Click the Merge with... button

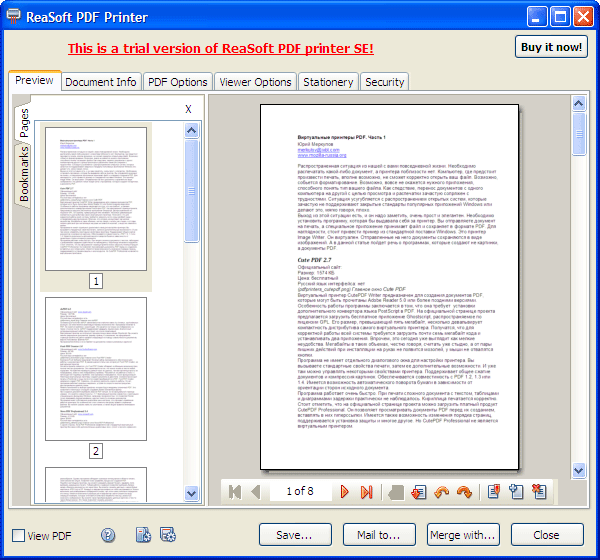[x=463, y=535]
